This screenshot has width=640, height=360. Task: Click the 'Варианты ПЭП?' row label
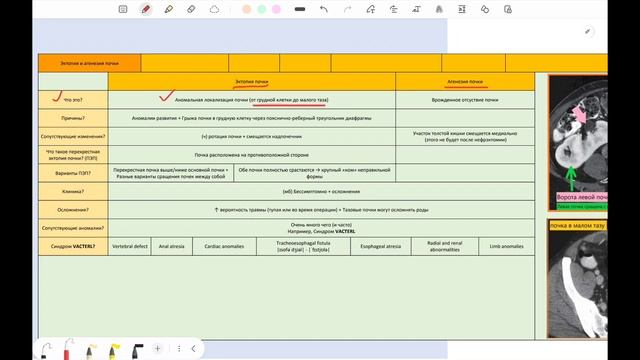pyautogui.click(x=73, y=173)
